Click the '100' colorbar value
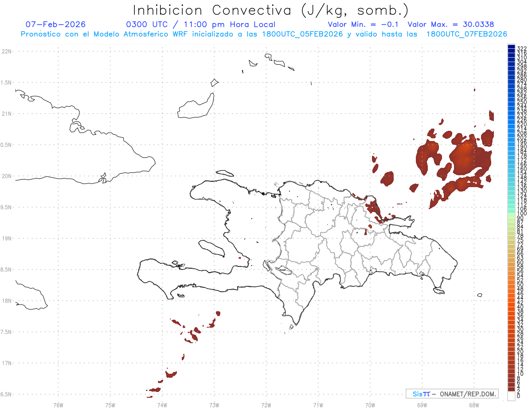 click(522, 213)
